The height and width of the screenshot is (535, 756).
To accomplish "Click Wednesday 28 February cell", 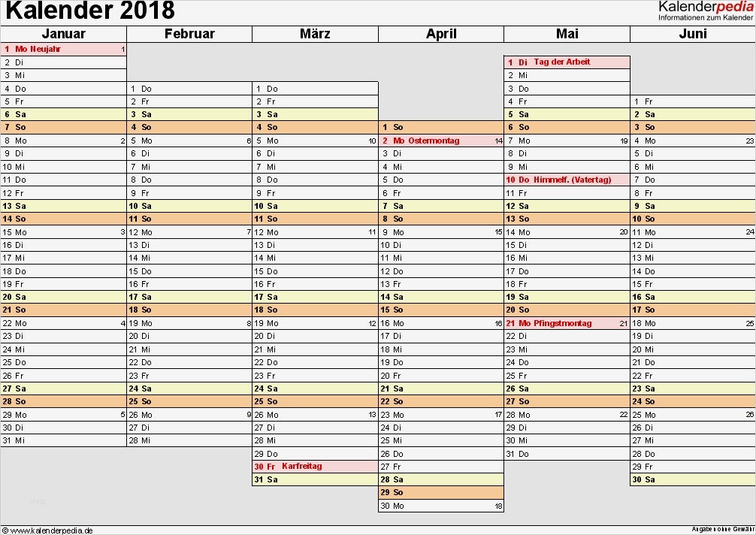I will (x=189, y=440).
